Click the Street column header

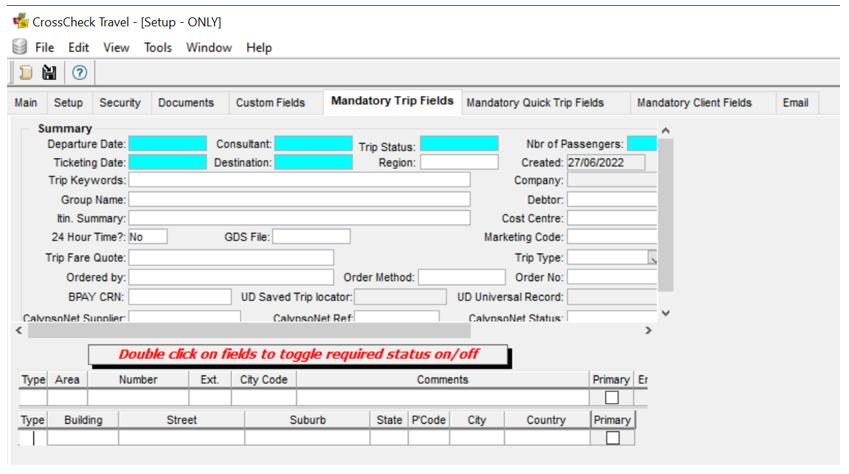click(181, 420)
